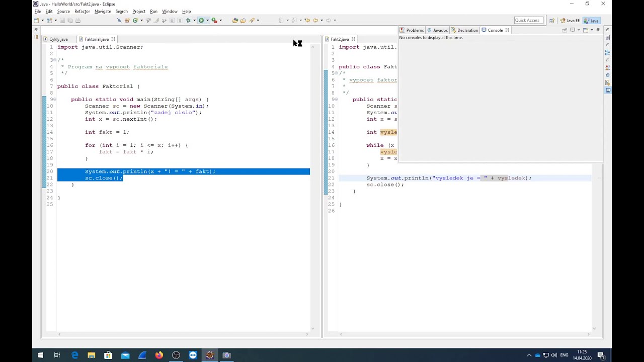Open the Refactor menu
The width and height of the screenshot is (644, 362).
(x=82, y=11)
